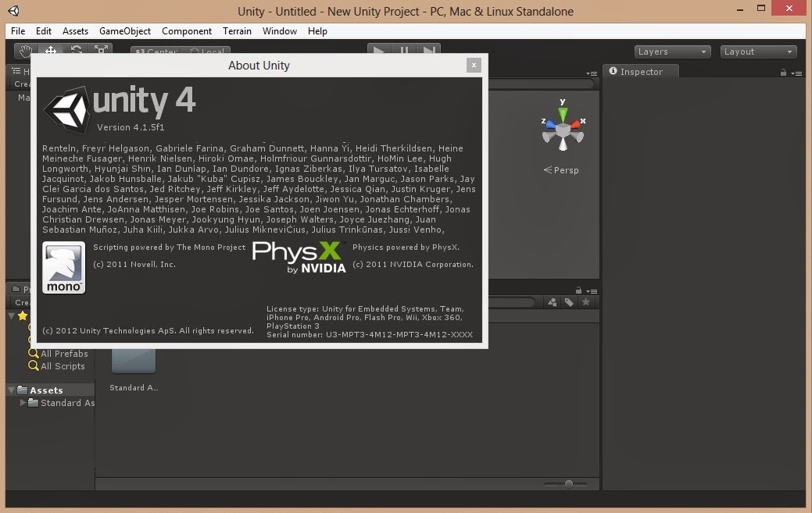812x513 pixels.
Task: Click the Step frame button
Action: 429,50
